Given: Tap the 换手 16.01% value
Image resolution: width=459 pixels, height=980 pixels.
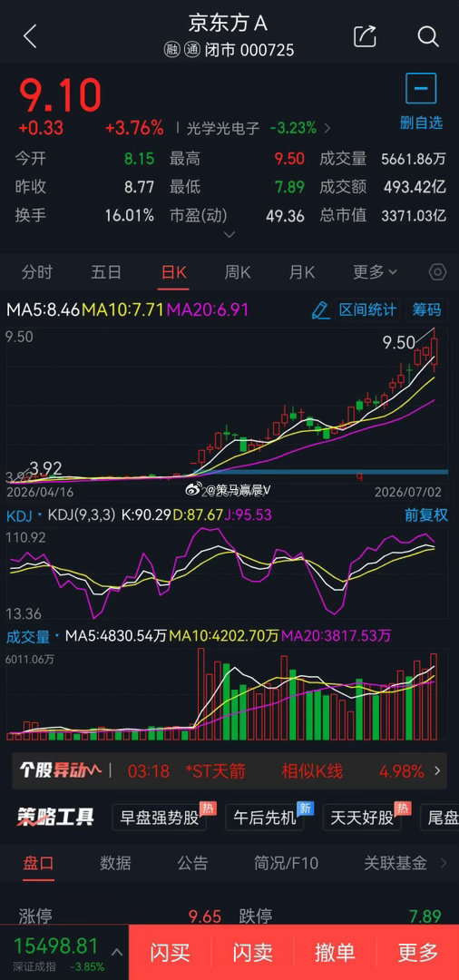Looking at the screenshot, I should 130,216.
